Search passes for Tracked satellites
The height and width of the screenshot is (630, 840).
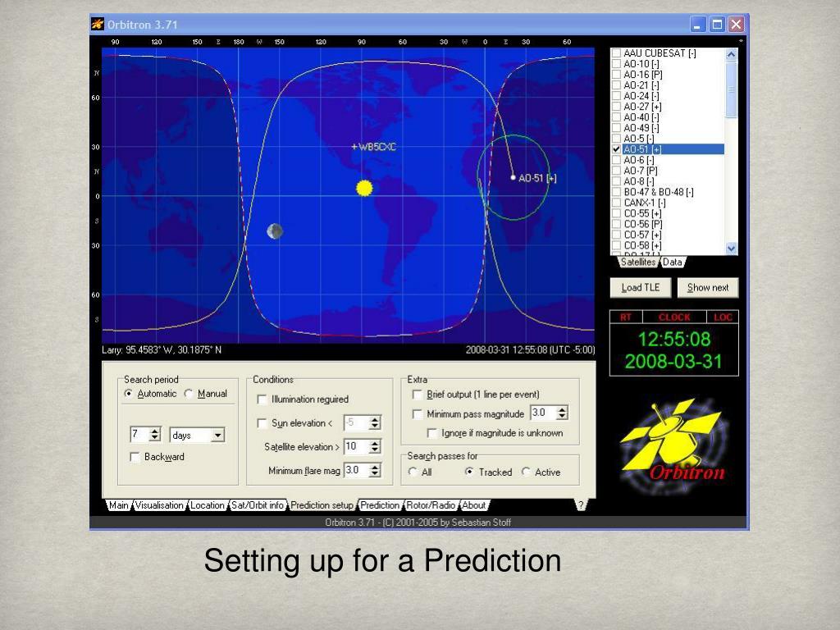469,472
